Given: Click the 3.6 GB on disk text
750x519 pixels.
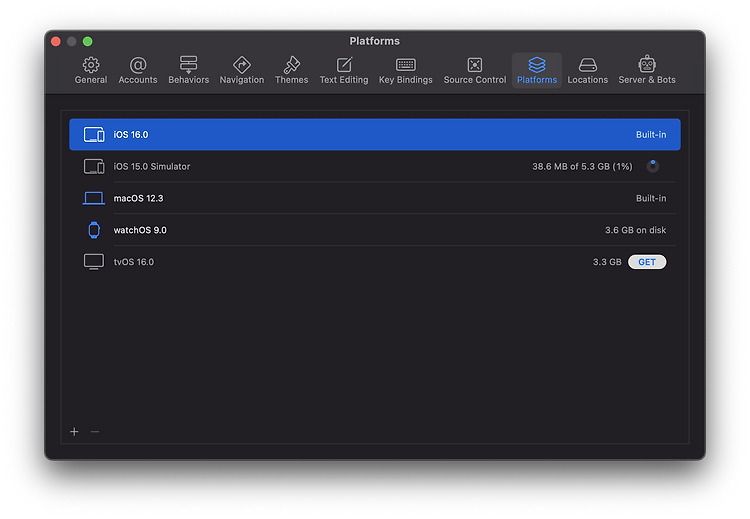Looking at the screenshot, I should 635,230.
